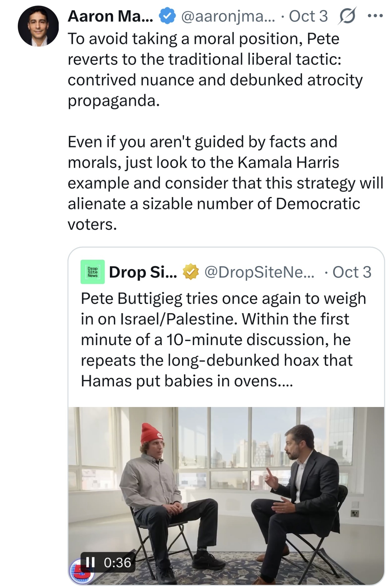This screenshot has height=588, width=391.
Task: Select the "Drop Si..." account name
Action: 143,272
